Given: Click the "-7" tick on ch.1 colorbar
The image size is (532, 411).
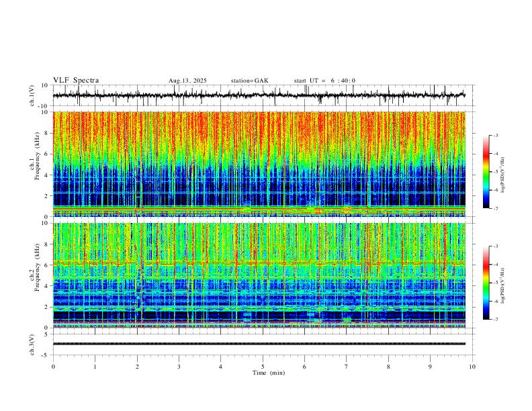Looking at the screenshot, I should coord(496,209).
